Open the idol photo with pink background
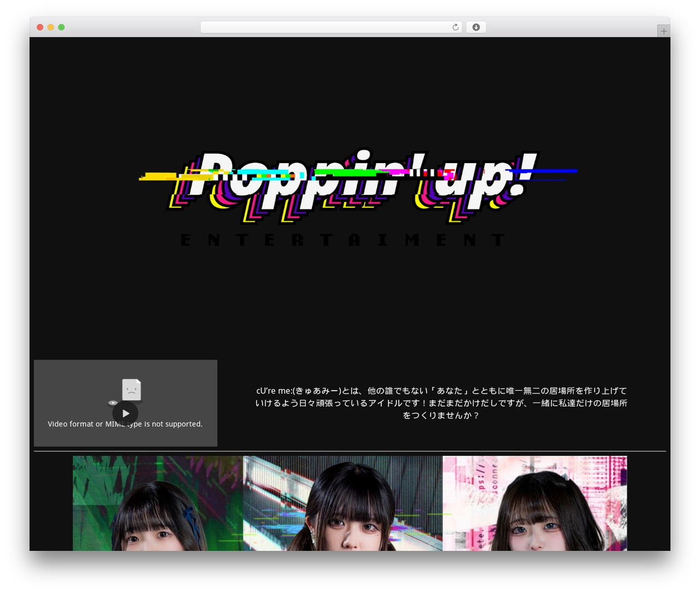 pyautogui.click(x=534, y=503)
